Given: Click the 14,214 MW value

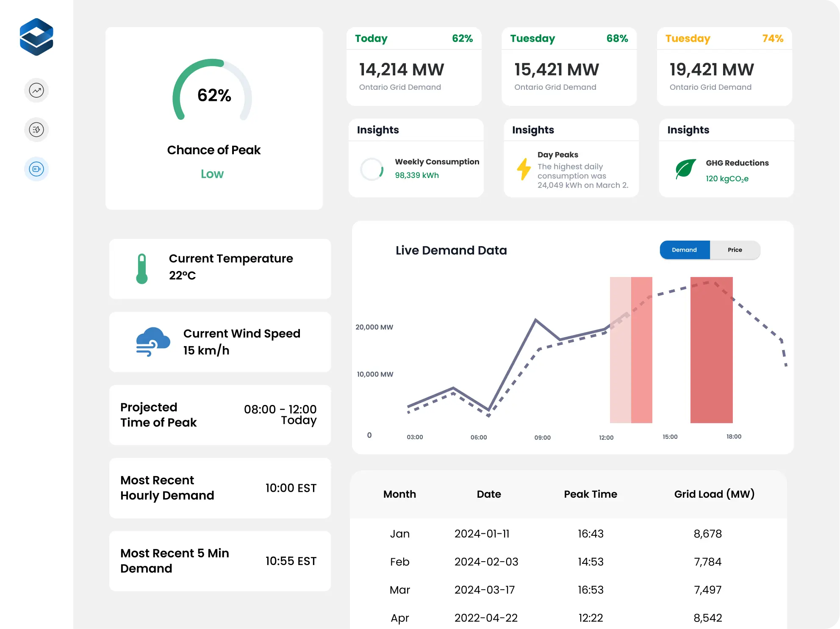Looking at the screenshot, I should tap(402, 69).
